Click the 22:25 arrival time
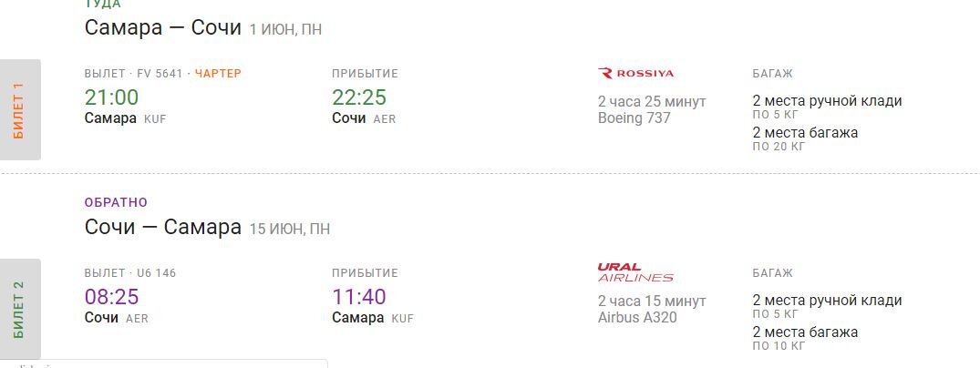Screen dimensions: 980x368 coord(359,97)
